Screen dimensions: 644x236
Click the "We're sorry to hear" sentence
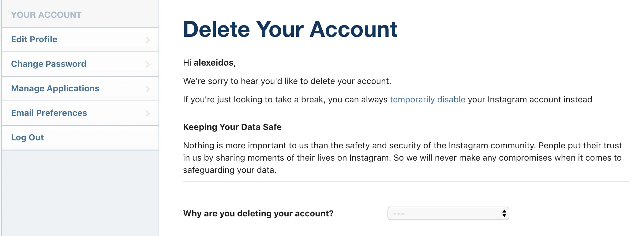287,81
